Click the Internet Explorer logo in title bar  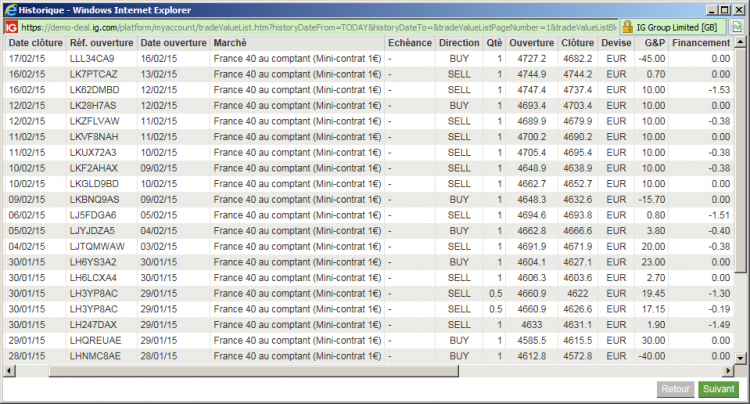11,10
